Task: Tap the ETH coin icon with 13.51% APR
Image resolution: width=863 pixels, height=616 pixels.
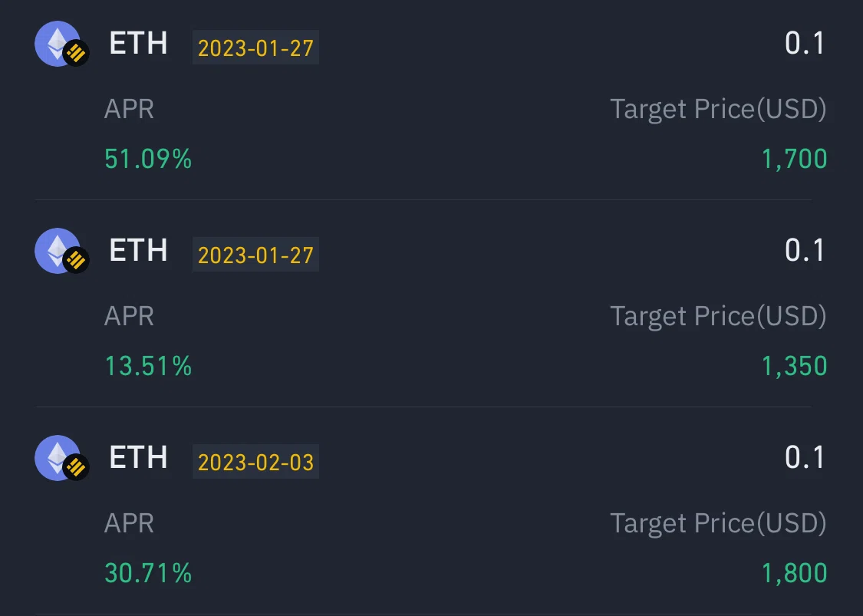Action: (61, 251)
